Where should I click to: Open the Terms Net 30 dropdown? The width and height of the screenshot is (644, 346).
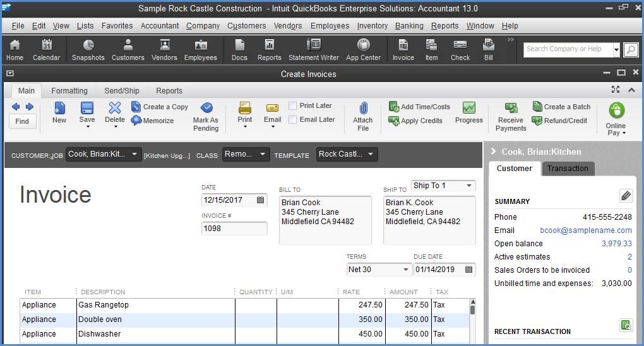point(406,270)
